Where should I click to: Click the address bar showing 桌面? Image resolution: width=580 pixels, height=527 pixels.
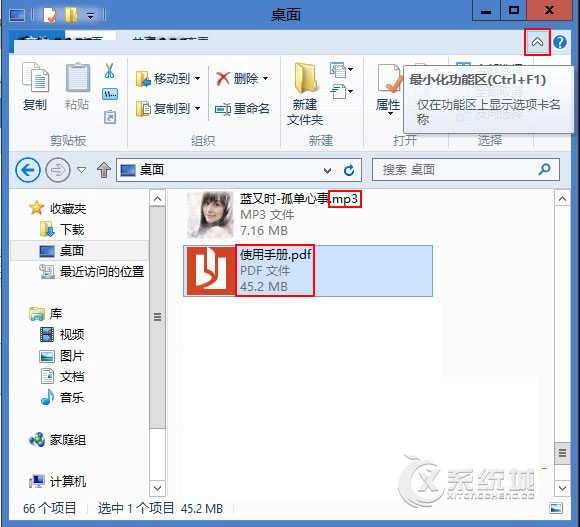tap(239, 170)
